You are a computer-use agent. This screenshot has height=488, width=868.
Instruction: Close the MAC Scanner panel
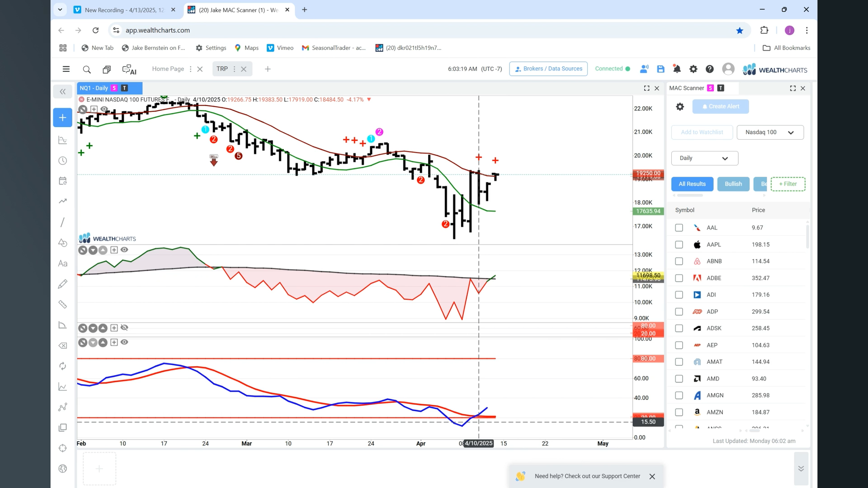803,88
